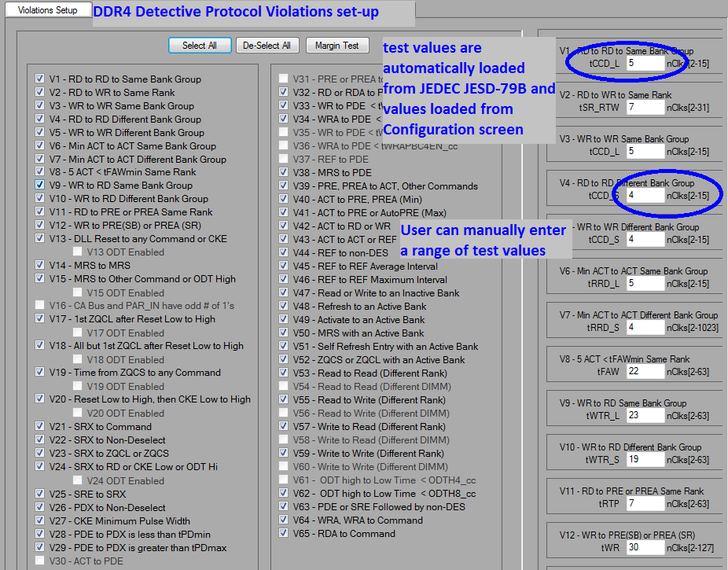
Task: Toggle V33 WR to PDE checkbox
Action: click(283, 105)
